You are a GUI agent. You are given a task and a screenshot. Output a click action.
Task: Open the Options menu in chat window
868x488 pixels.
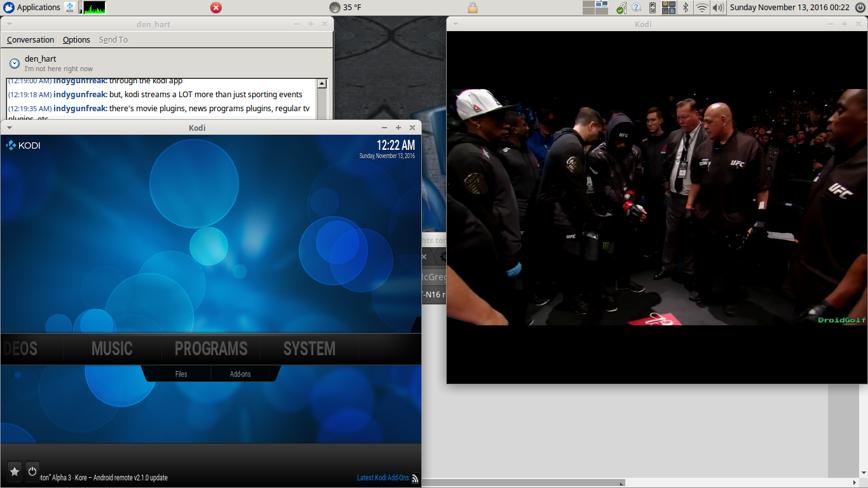point(76,39)
